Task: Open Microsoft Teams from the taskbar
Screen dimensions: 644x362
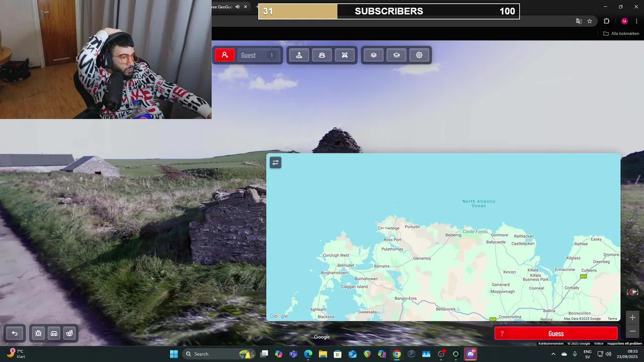Action: pyautogui.click(x=293, y=354)
